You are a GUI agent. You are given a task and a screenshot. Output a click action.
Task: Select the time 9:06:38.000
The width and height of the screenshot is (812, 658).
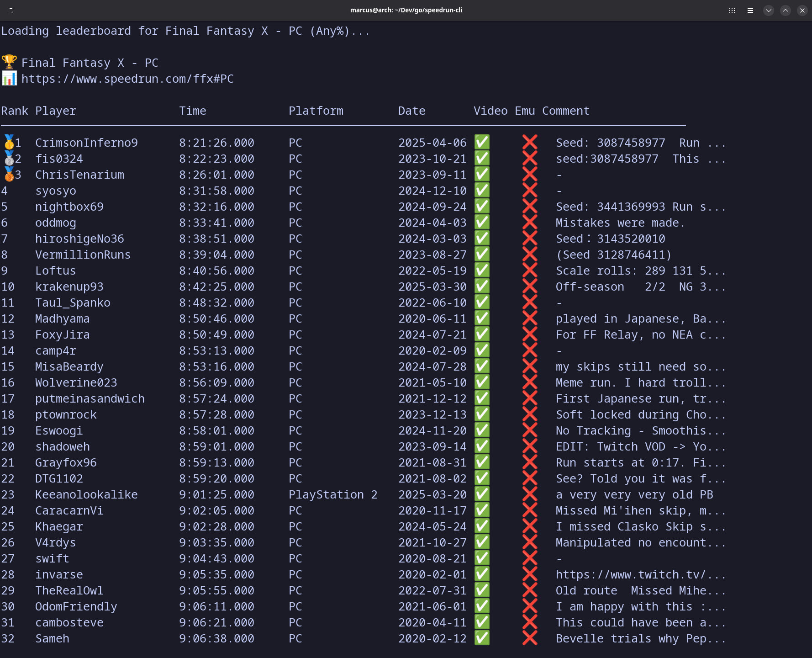point(216,638)
